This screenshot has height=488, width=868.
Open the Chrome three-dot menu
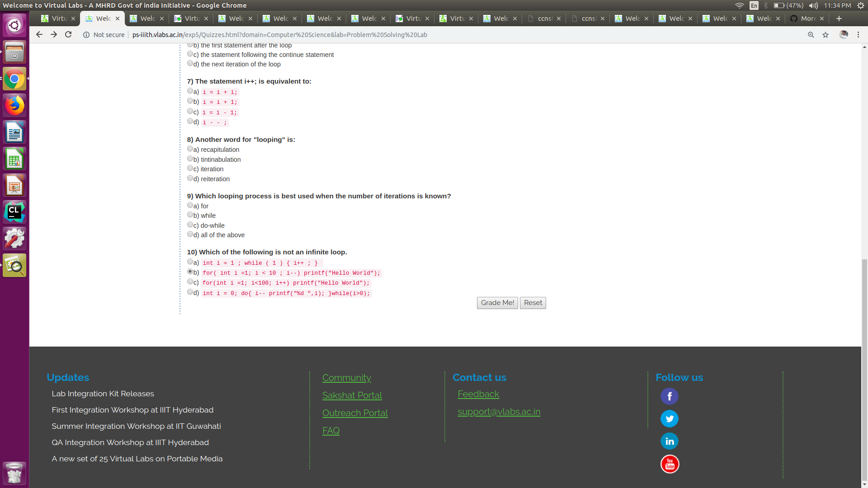[858, 34]
